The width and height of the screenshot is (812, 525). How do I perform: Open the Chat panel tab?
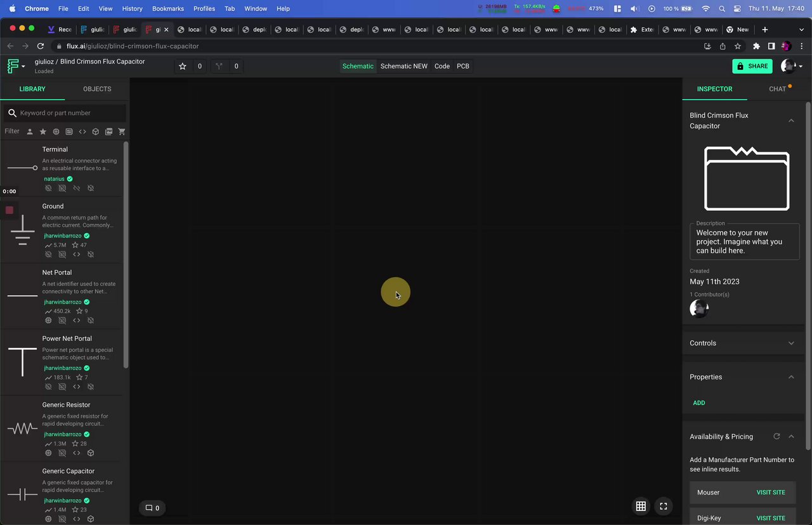[778, 89]
